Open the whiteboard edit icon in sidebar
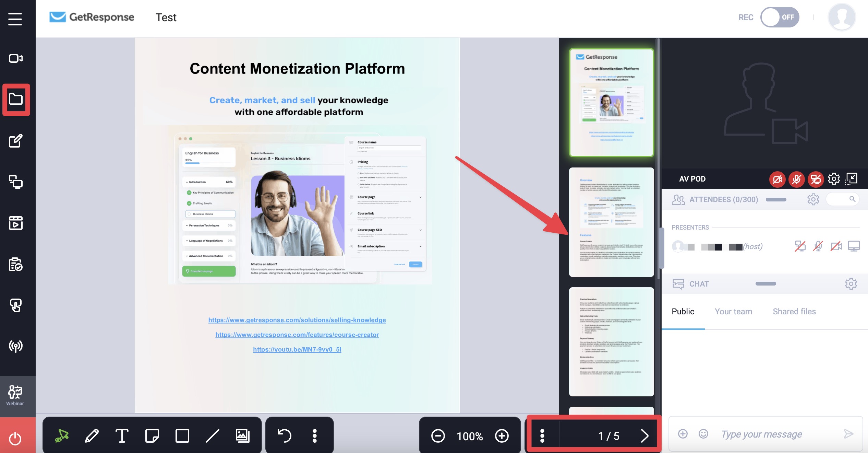 coord(16,140)
